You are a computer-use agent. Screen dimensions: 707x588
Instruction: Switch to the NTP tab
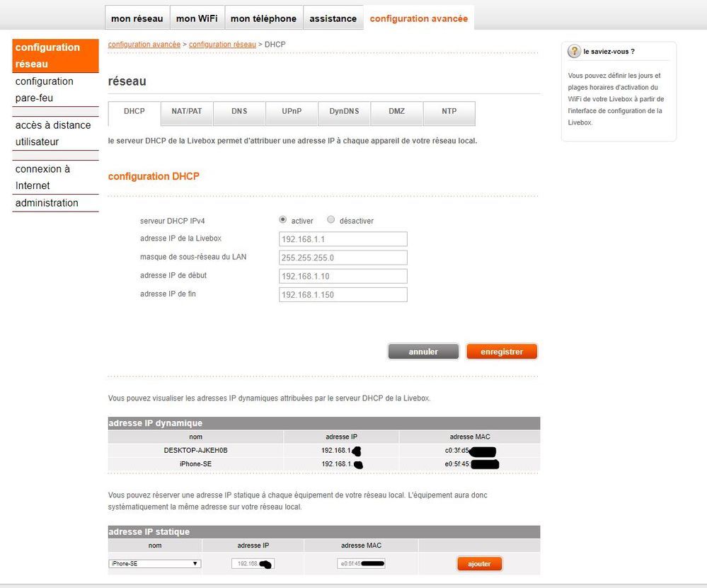[449, 113]
